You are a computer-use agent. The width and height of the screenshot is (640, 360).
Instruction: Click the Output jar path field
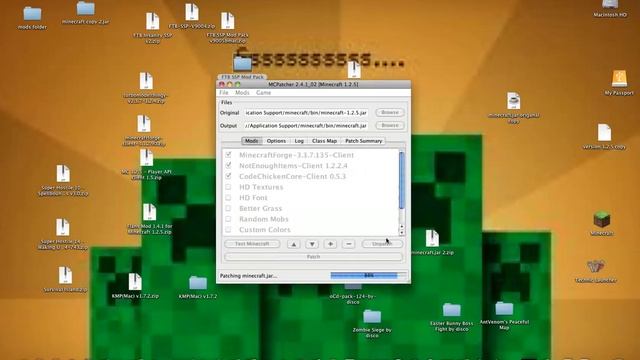(x=306, y=126)
